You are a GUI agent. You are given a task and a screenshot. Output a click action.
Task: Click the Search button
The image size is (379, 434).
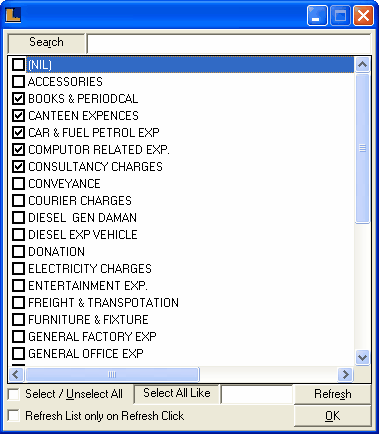click(46, 43)
